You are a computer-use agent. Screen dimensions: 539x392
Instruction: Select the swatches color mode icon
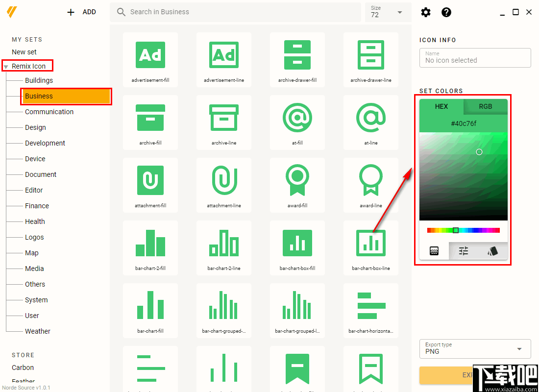pyautogui.click(x=493, y=251)
